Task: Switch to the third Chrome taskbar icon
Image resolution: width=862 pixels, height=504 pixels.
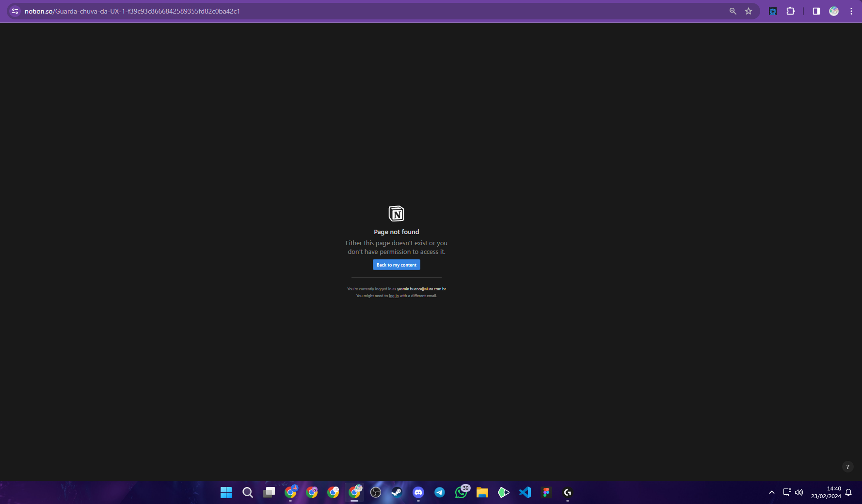Action: coord(333,492)
